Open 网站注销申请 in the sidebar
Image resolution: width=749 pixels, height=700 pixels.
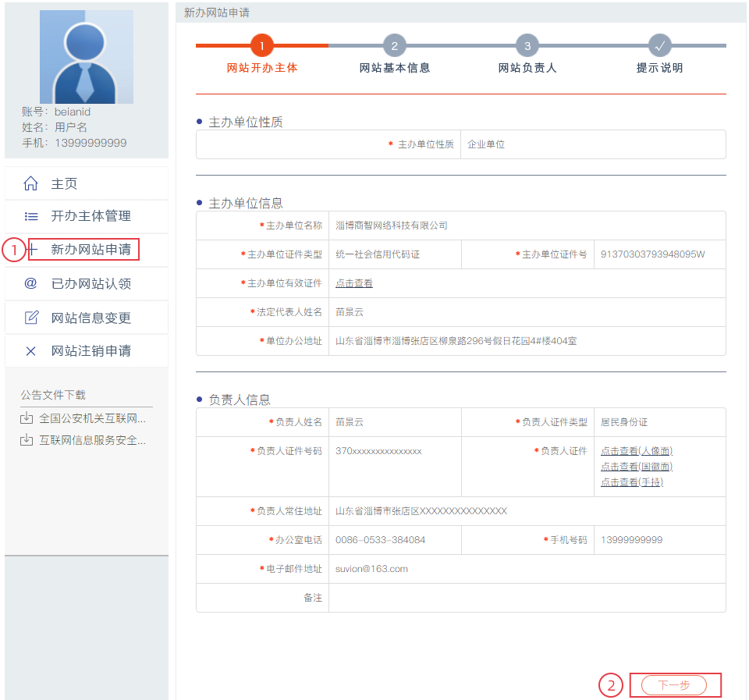pos(87,351)
